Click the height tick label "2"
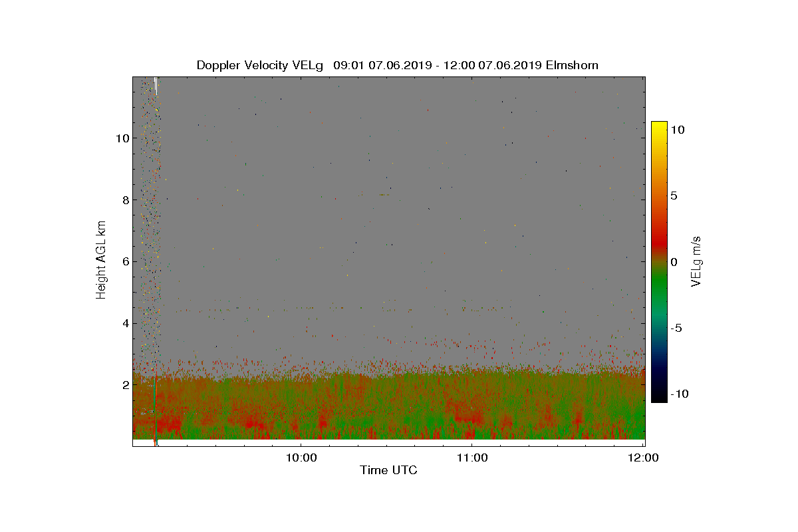This screenshot has height=532, width=798. (x=124, y=385)
